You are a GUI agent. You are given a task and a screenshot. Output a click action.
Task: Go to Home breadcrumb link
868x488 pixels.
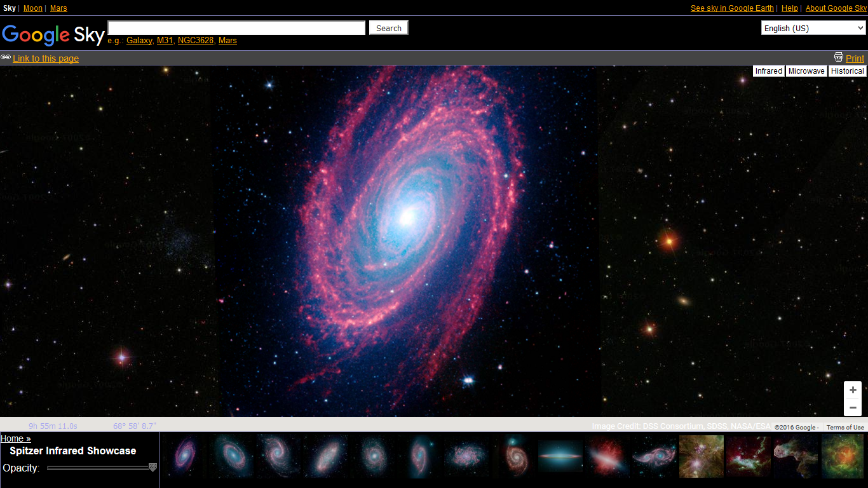(x=15, y=438)
